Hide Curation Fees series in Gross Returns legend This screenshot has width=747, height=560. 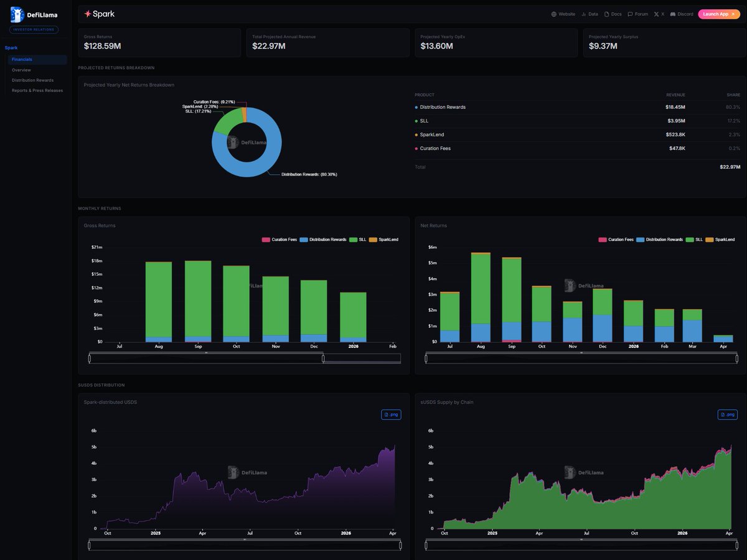(266, 240)
